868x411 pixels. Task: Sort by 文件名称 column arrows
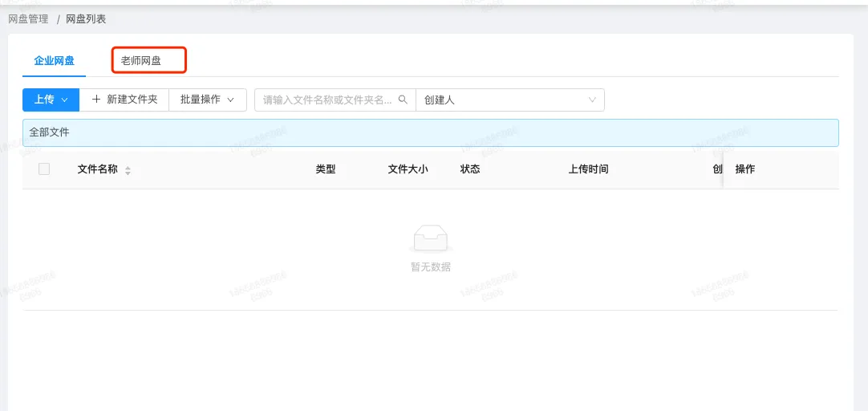coord(128,171)
